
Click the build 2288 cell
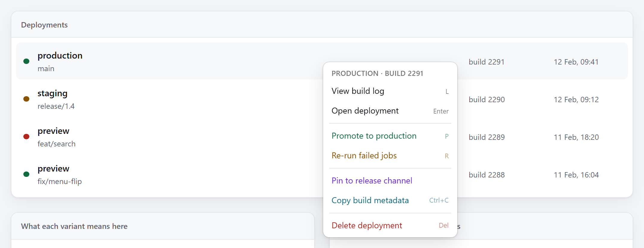[x=487, y=175]
